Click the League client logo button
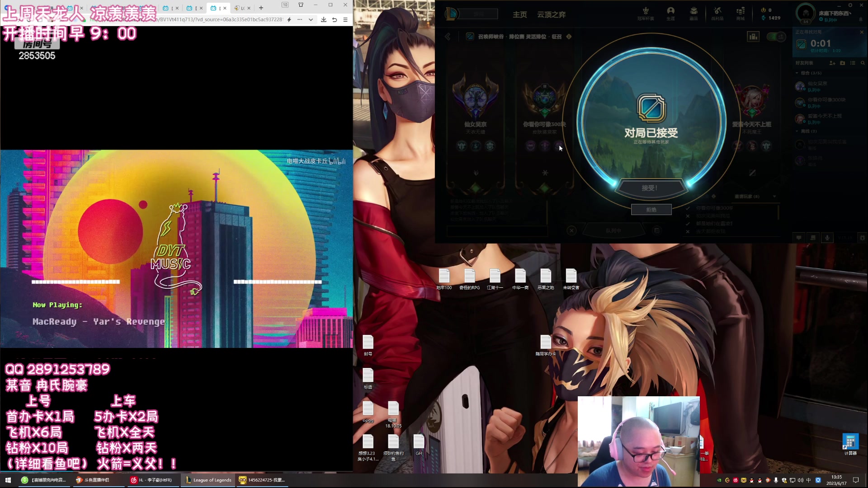Image resolution: width=868 pixels, height=488 pixels. click(451, 14)
